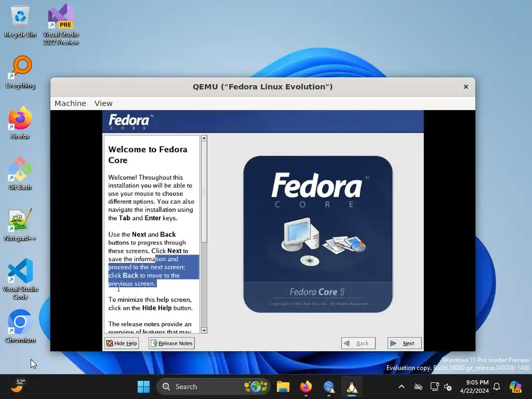Open the Windows Start menu
Screen dimensions: 532x399
click(143, 387)
